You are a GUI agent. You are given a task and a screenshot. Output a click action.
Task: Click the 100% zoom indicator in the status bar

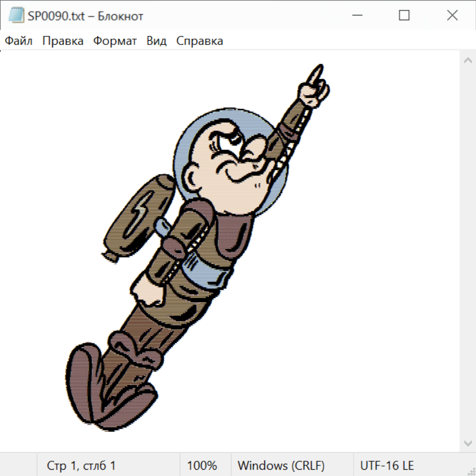click(202, 466)
